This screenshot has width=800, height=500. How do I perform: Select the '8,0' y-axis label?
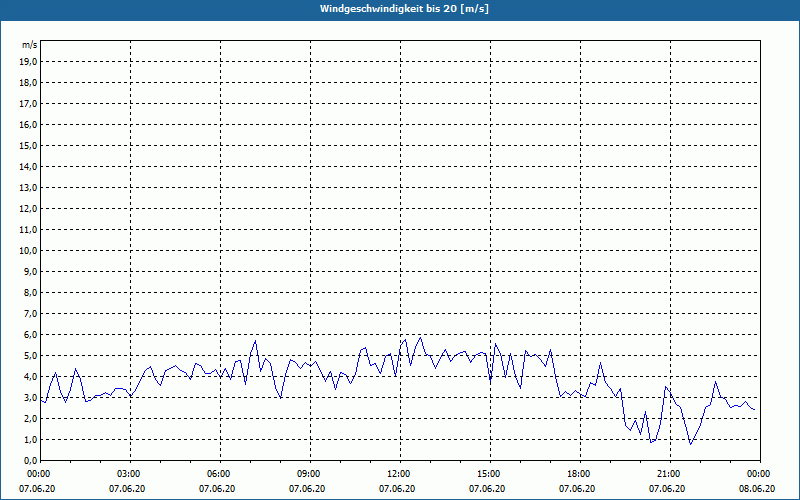coord(30,292)
